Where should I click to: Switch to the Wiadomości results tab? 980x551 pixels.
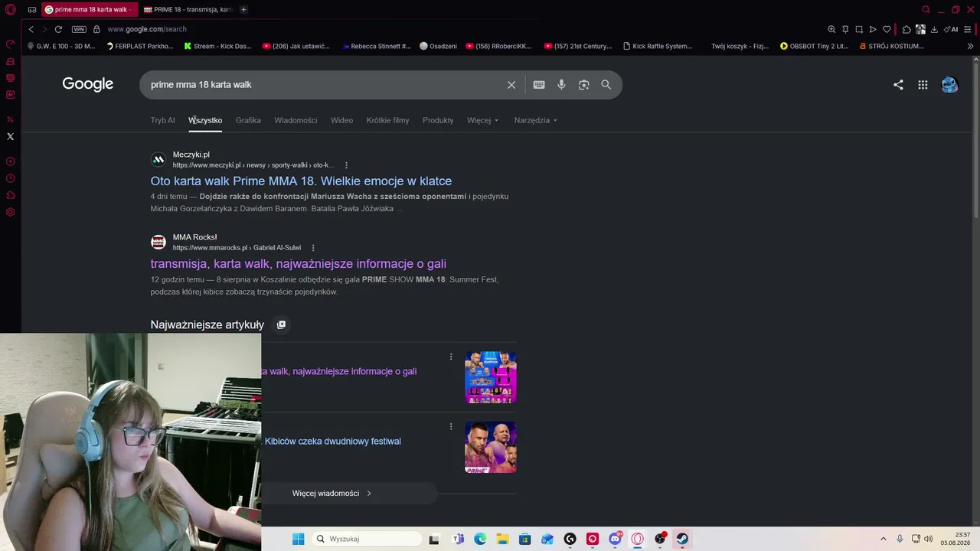(296, 120)
